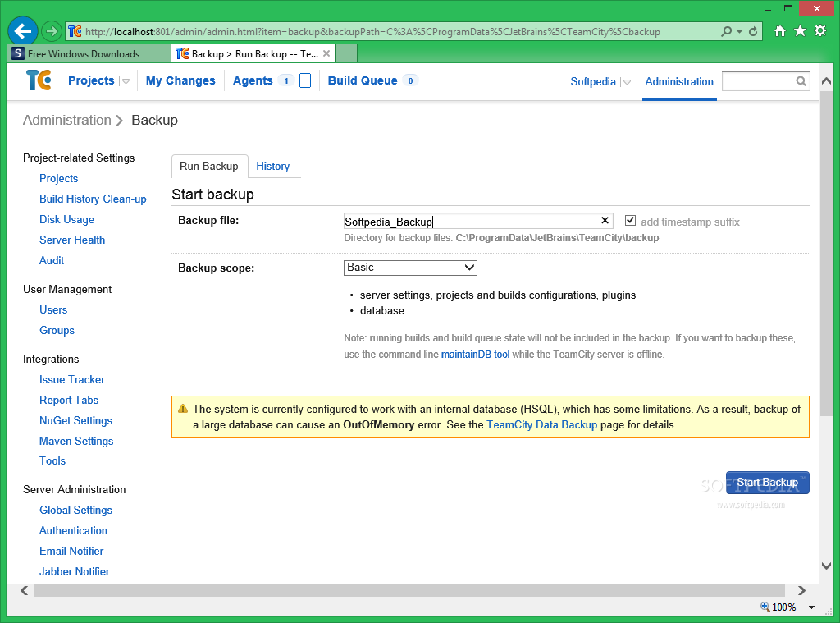
Task: Open the TeamCity Data Backup link
Action: coord(541,424)
